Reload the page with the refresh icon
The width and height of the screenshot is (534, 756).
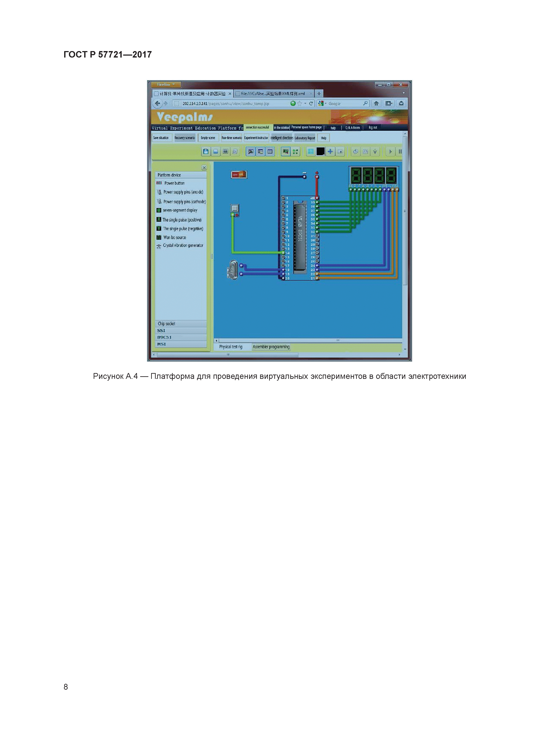tap(310, 103)
